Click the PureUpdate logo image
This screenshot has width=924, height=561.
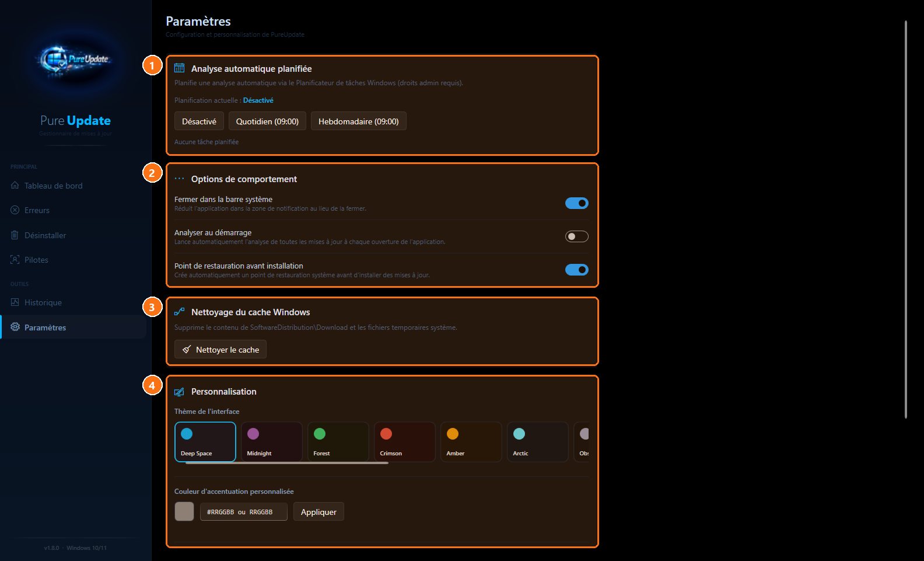(75, 60)
